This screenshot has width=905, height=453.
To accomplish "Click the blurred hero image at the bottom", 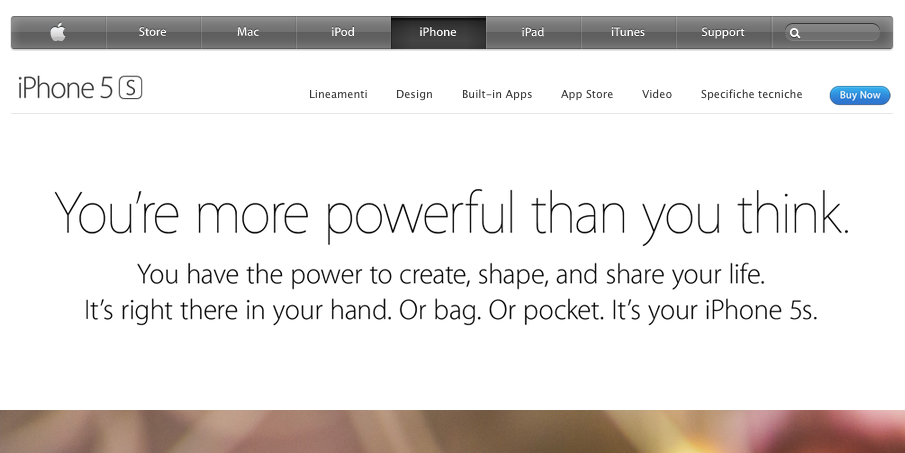I will tap(452, 432).
